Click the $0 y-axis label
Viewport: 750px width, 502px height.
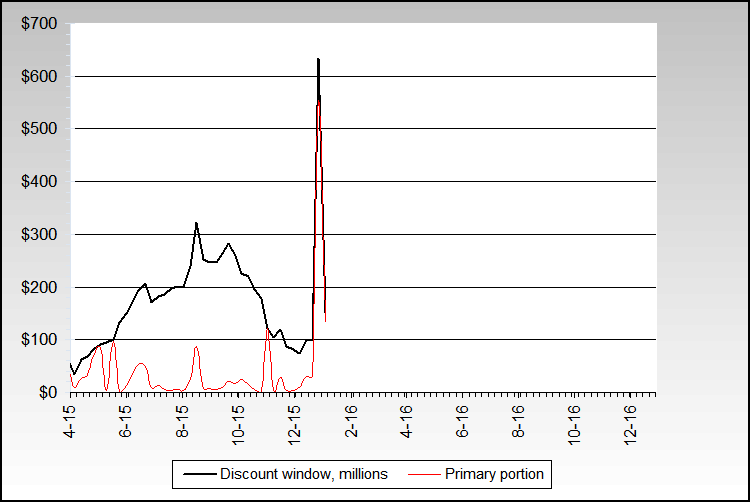coord(48,393)
